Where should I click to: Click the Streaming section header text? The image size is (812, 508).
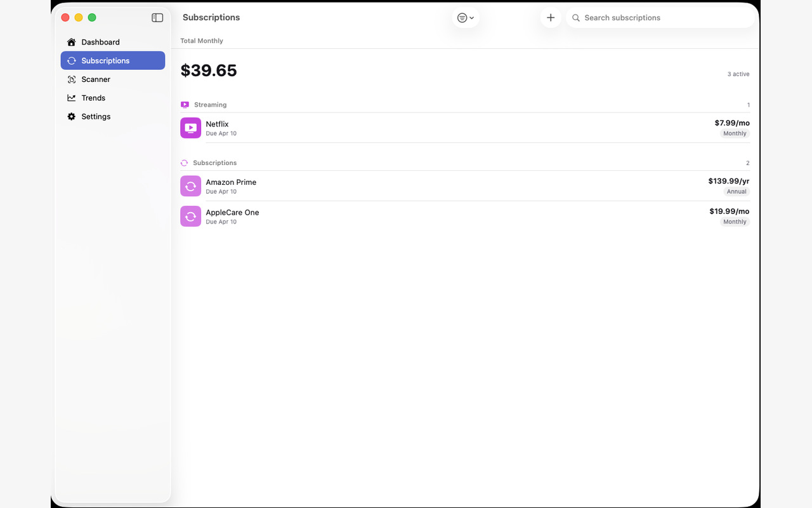[210, 105]
